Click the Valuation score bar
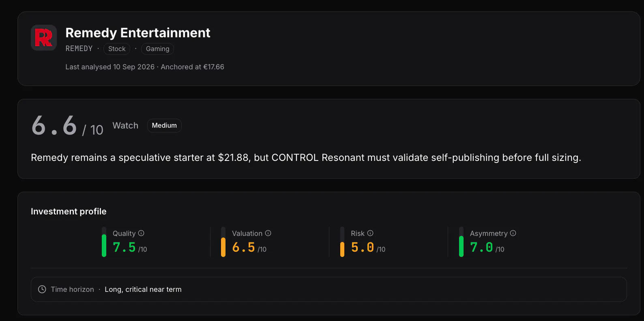The width and height of the screenshot is (644, 321). (223, 242)
